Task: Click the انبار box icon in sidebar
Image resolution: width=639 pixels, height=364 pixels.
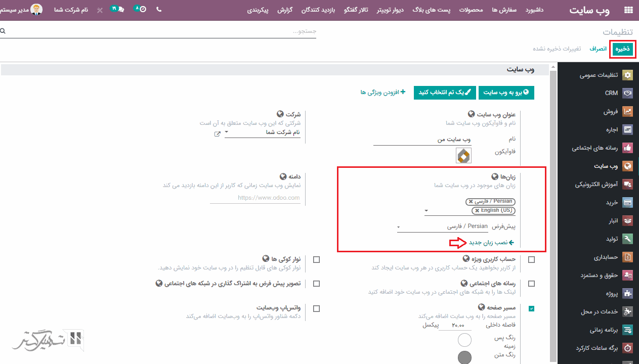Action: [x=628, y=221]
